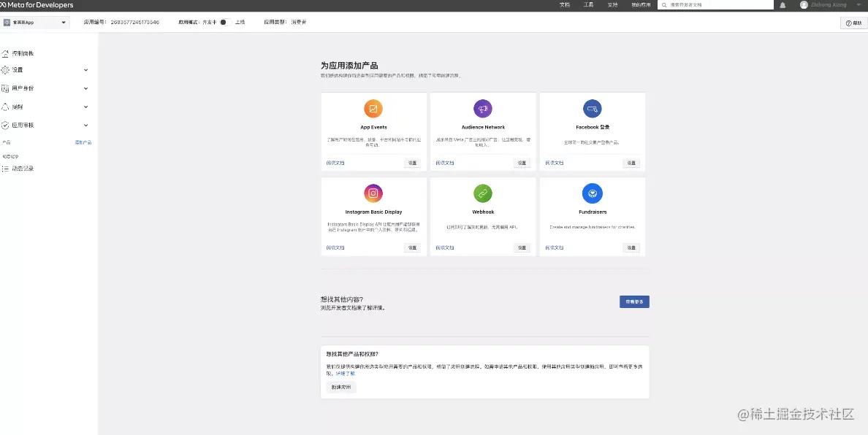Click the app ID number 268357724…
Viewport: 868px width, 435px height.
coord(135,23)
